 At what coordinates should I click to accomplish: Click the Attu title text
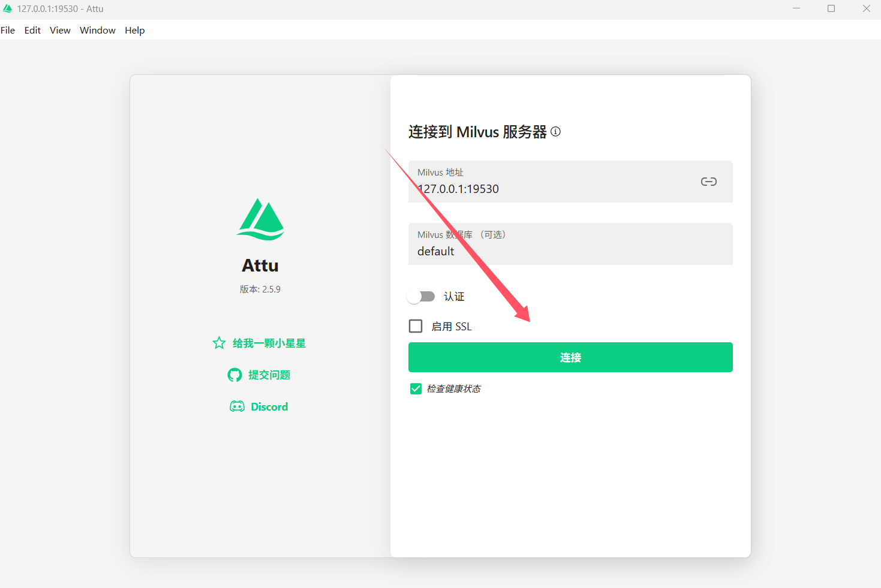[260, 266]
